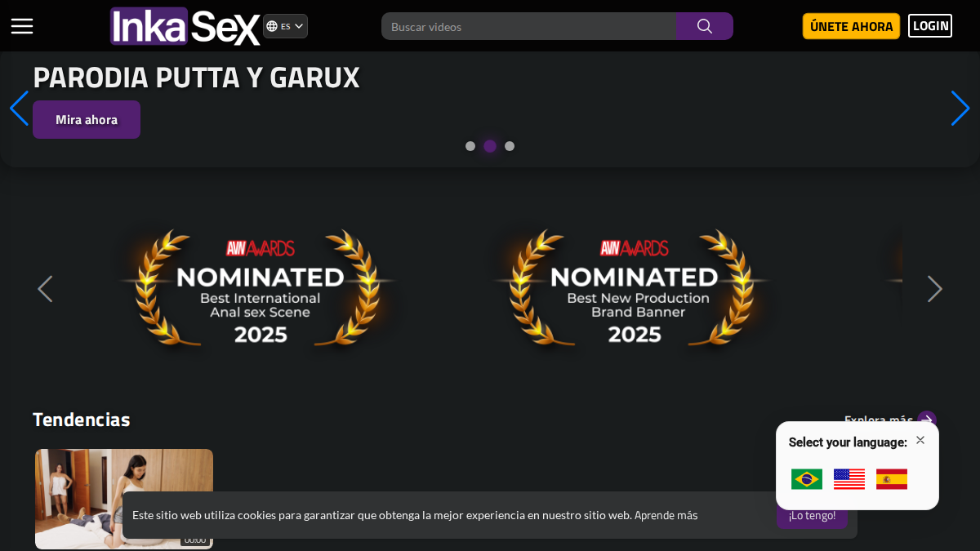
Task: Show next awards carousel item
Action: [x=935, y=289]
